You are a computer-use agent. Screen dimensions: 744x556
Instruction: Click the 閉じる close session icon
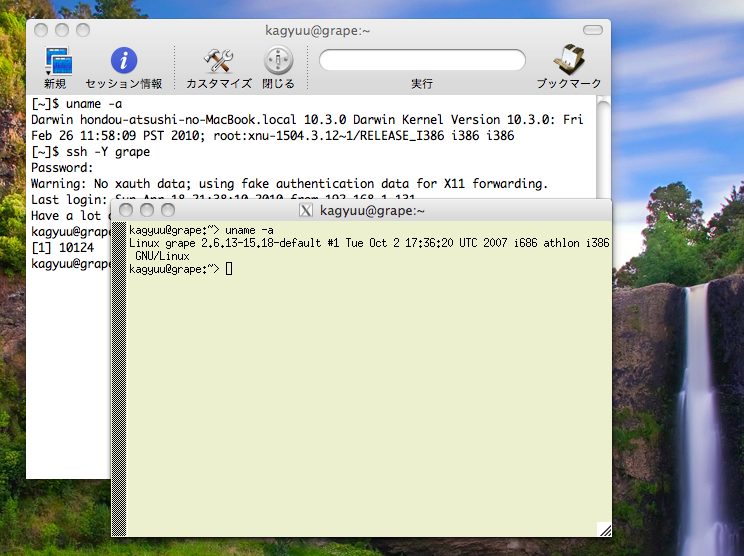coord(278,61)
